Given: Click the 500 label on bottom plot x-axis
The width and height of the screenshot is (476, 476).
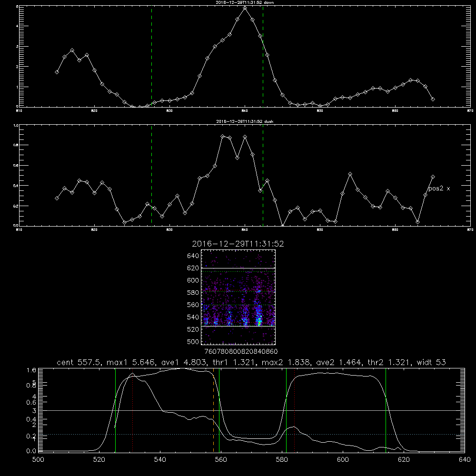Looking at the screenshot, I should point(38,460).
